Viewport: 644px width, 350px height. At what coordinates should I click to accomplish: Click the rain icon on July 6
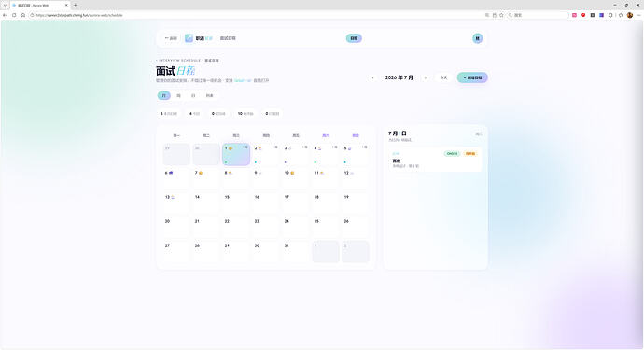click(x=171, y=173)
